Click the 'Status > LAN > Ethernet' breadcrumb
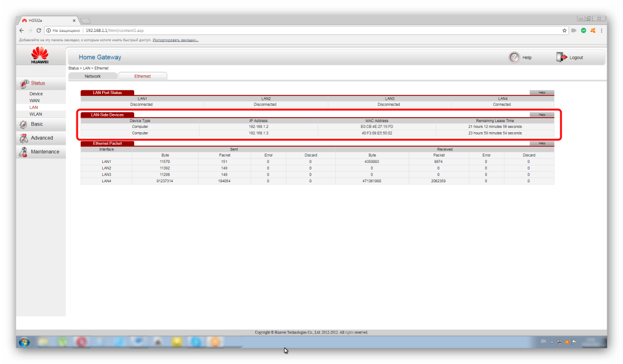Image resolution: width=623 pixels, height=364 pixels. coord(88,68)
